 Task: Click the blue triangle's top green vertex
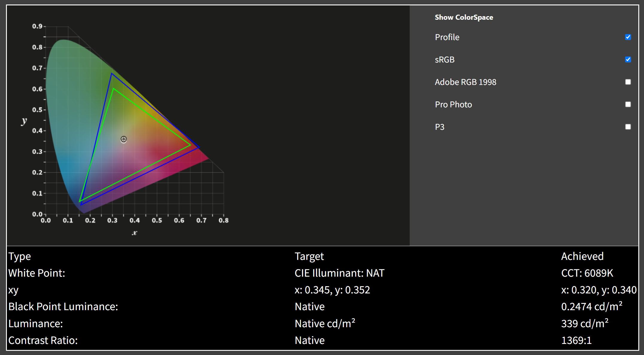[112, 74]
